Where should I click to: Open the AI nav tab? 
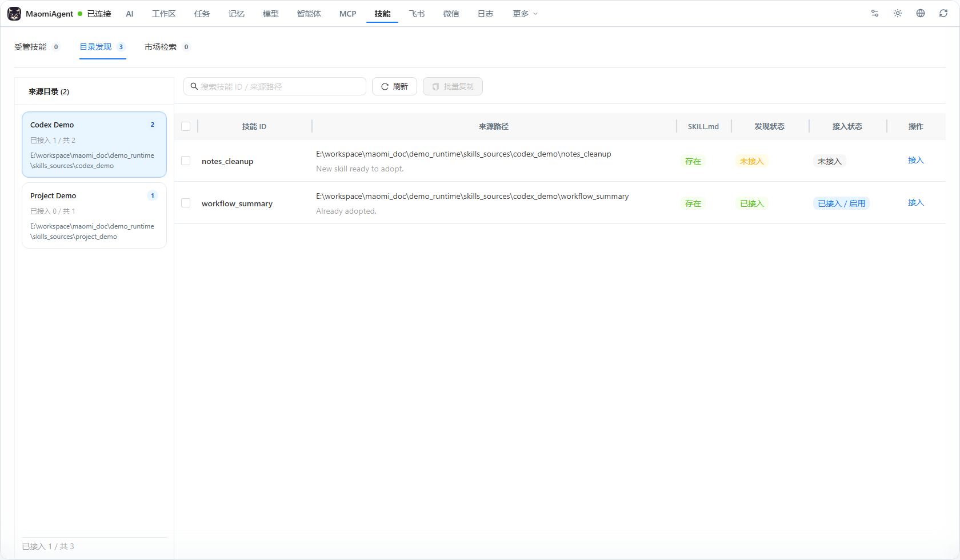130,14
